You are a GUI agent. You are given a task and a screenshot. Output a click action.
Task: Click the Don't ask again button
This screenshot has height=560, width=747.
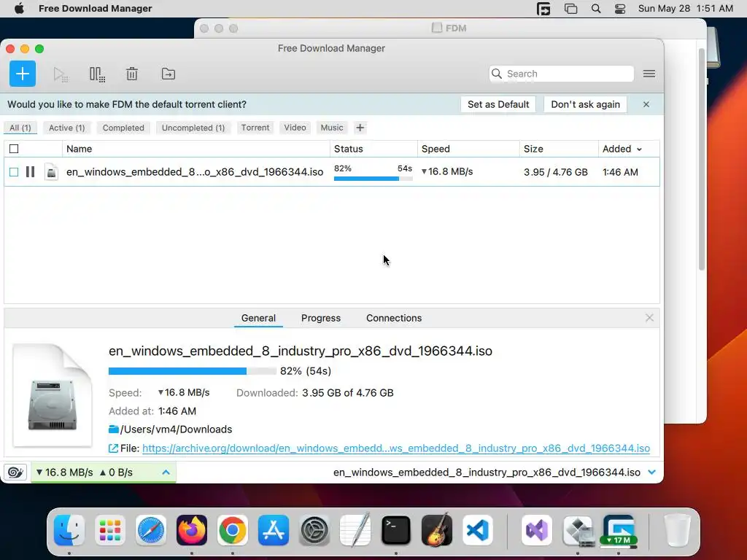(586, 104)
